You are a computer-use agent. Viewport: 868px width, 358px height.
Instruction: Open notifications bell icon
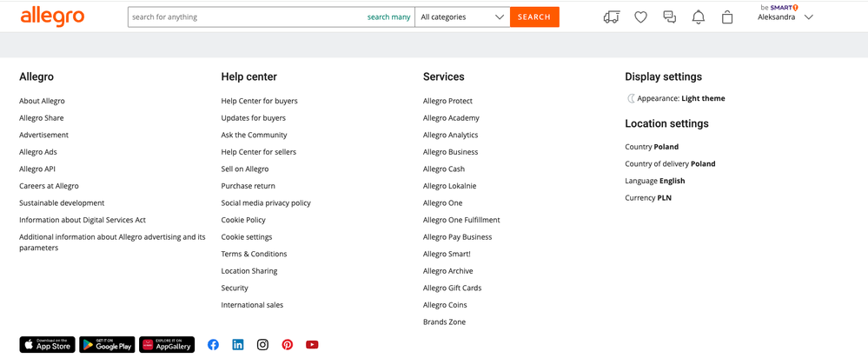point(699,17)
